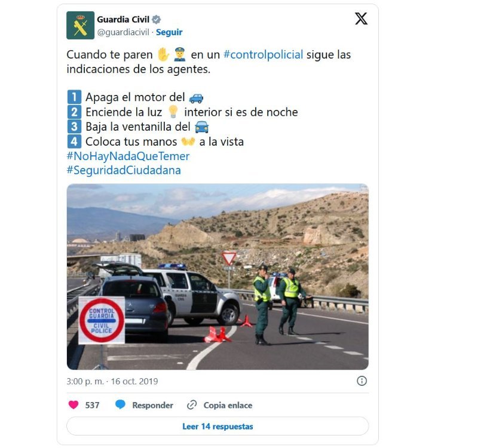
Task: Open the @guardiacivil handle
Action: (123, 32)
